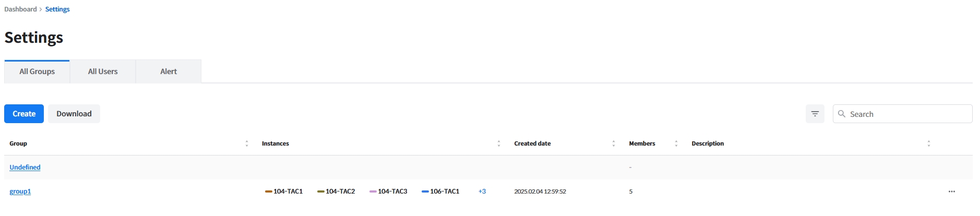The height and width of the screenshot is (216, 980).
Task: Focus the Search input field
Action: click(908, 114)
